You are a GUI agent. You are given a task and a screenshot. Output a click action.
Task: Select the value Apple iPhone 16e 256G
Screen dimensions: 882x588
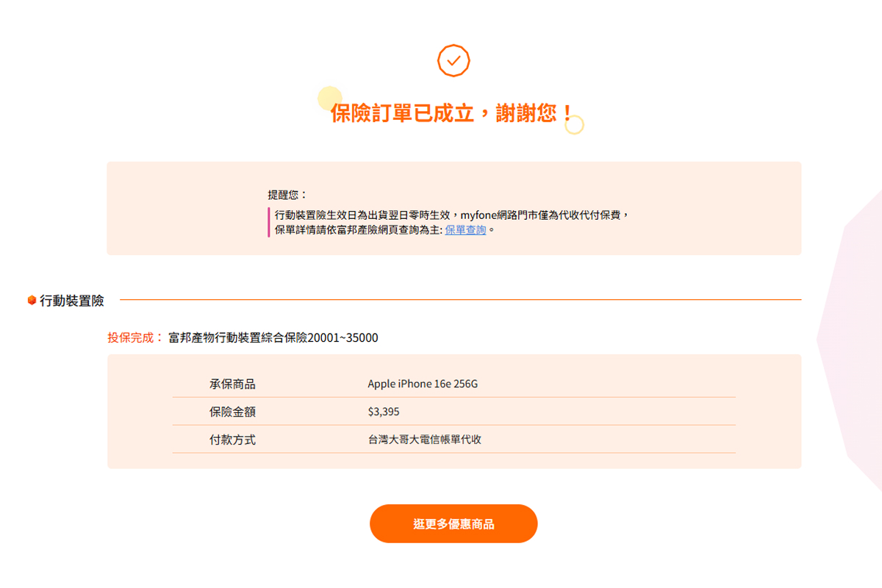[x=423, y=384]
